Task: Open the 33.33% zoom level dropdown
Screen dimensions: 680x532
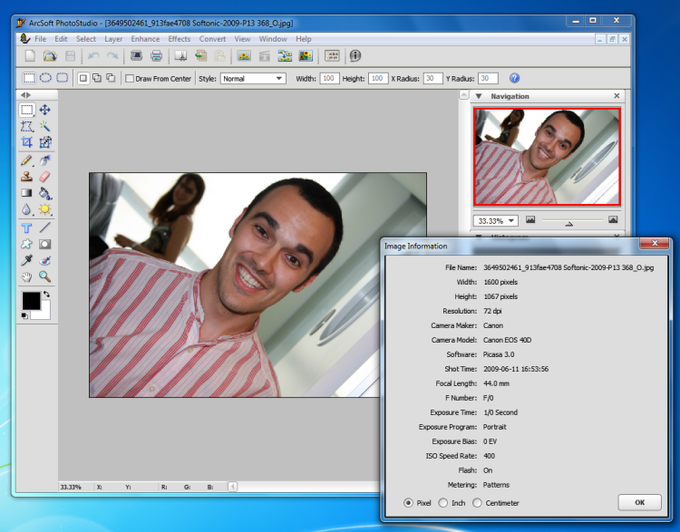Action: (x=495, y=220)
